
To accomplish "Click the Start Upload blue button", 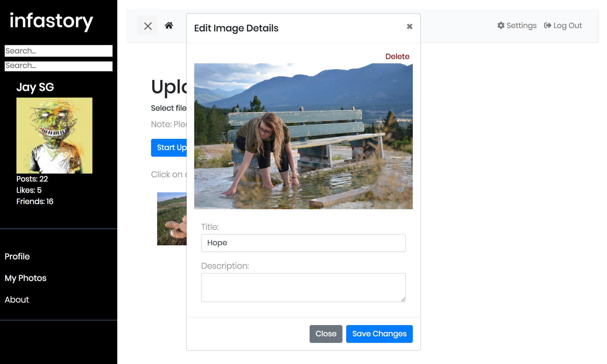I will click(x=169, y=148).
